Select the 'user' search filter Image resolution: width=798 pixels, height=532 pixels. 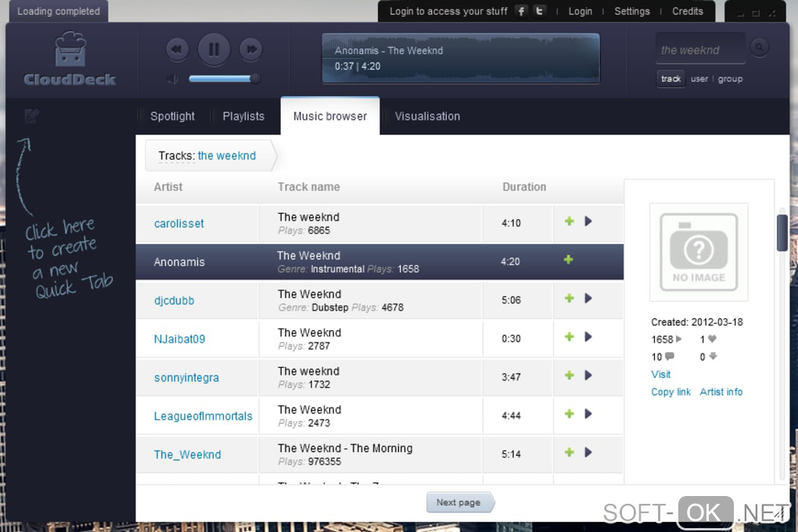pyautogui.click(x=699, y=79)
